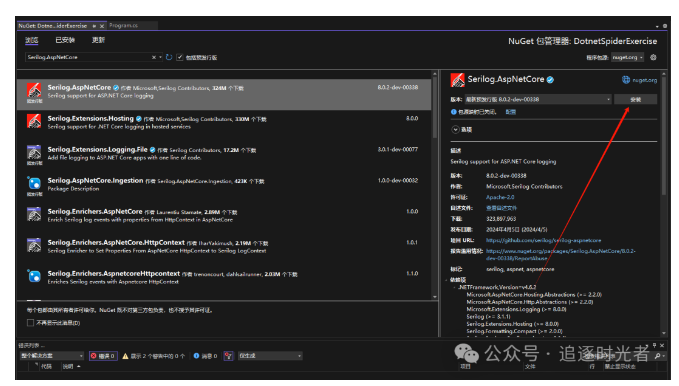This screenshot has height=386, width=679.
Task: Close the Error List panel
Action: [x=662, y=345]
